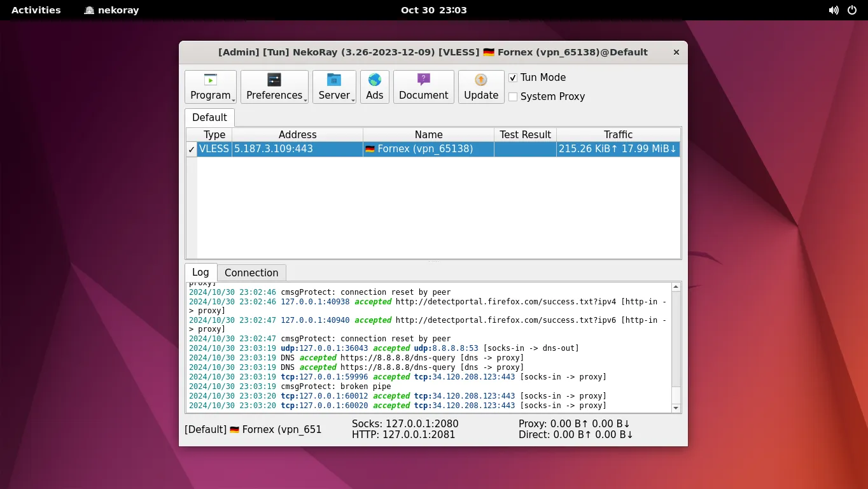Click the cmsgProtect: broken pipe log line
Image resolution: width=868 pixels, height=489 pixels.
290,386
